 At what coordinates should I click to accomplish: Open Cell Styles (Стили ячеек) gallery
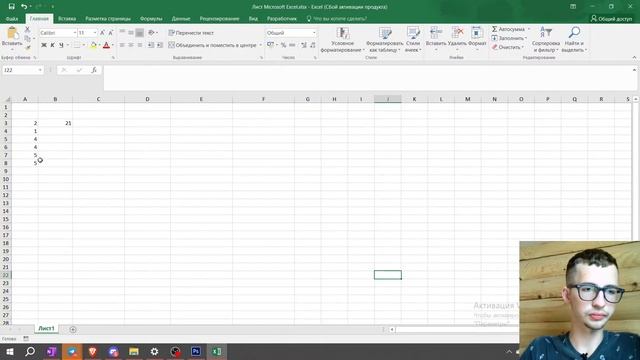tap(413, 40)
